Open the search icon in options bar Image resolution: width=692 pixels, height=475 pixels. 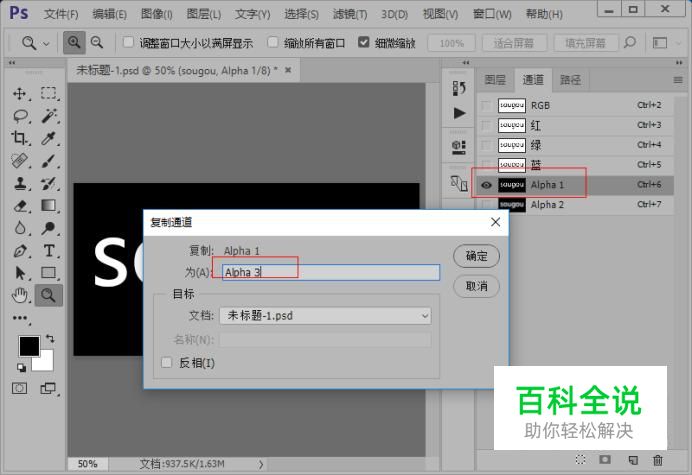[x=630, y=43]
